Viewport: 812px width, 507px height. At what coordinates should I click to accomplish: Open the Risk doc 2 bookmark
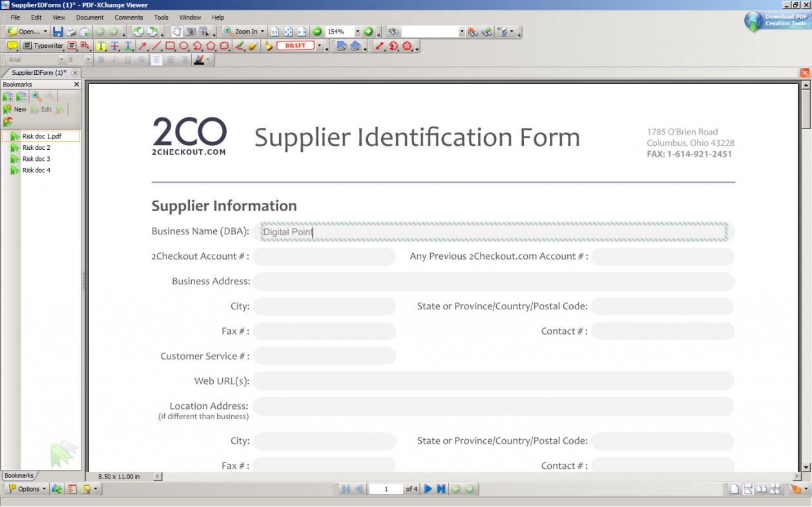click(x=36, y=148)
